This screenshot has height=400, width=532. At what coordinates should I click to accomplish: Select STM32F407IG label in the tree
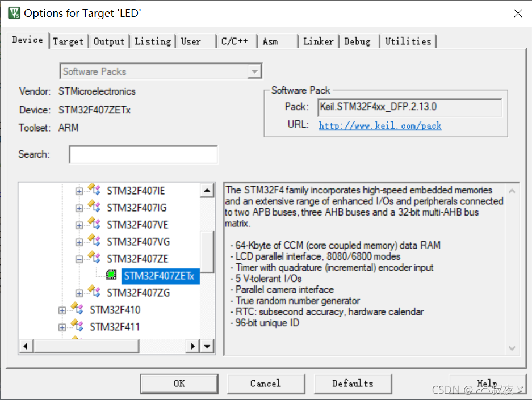137,208
